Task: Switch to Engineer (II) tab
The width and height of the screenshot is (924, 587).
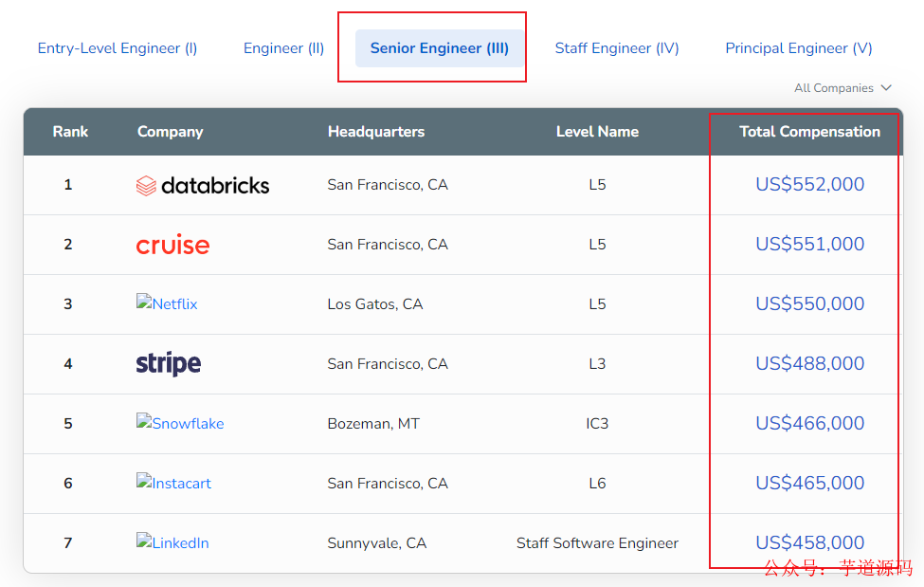Action: coord(284,48)
